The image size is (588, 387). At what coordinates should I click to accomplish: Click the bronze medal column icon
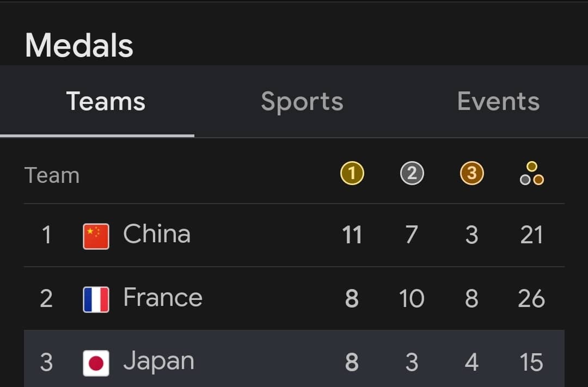point(471,173)
